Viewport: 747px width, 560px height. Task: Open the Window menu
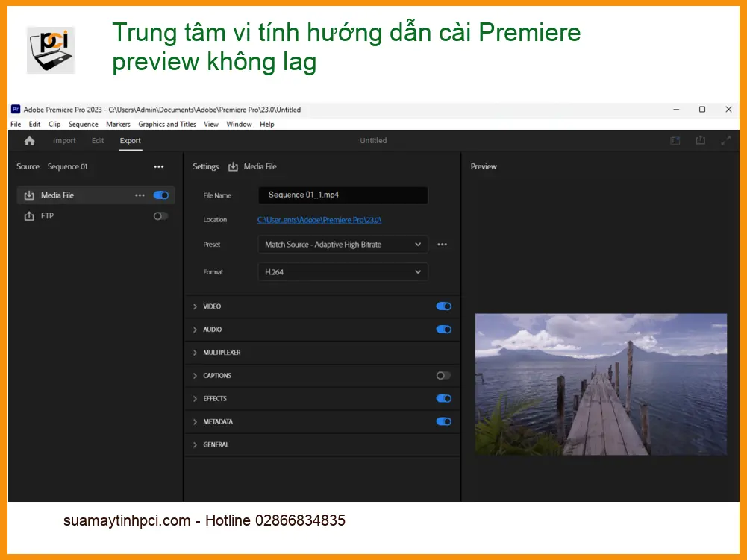pyautogui.click(x=239, y=124)
